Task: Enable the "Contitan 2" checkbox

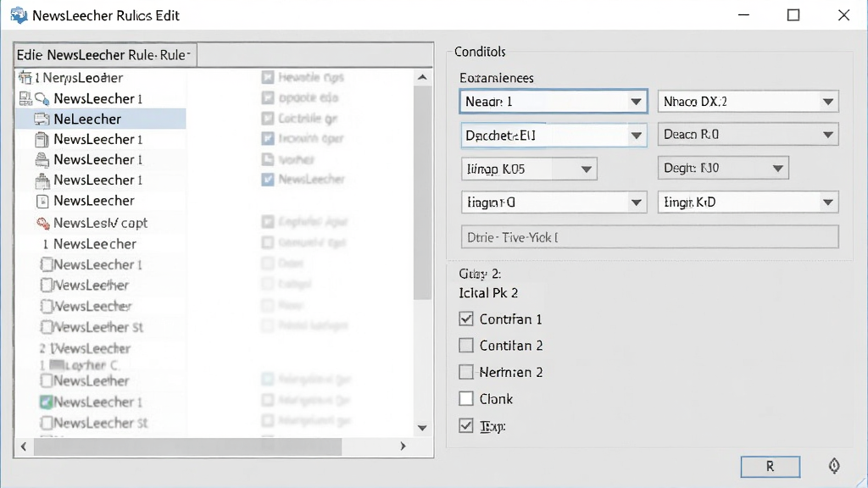Action: [x=466, y=346]
